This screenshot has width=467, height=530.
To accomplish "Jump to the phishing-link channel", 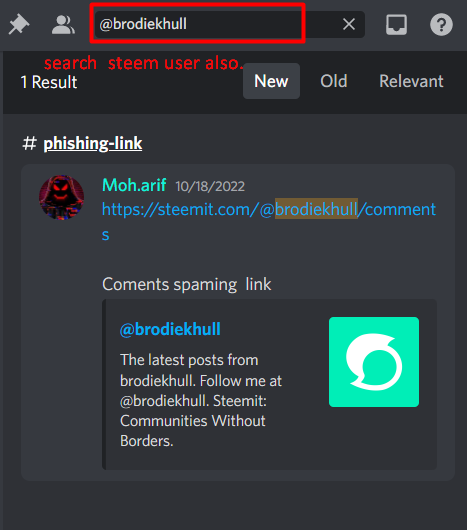I will (93, 143).
